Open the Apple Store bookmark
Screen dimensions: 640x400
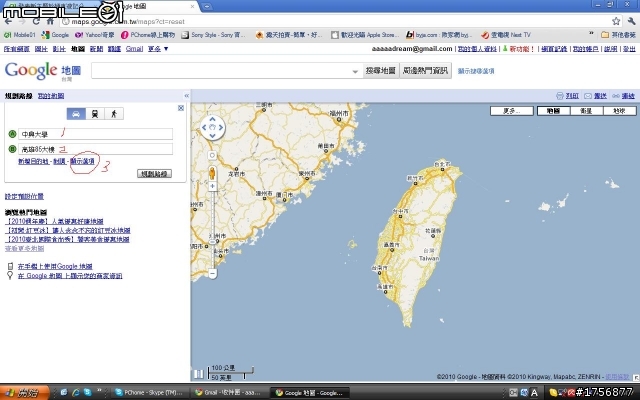363,35
